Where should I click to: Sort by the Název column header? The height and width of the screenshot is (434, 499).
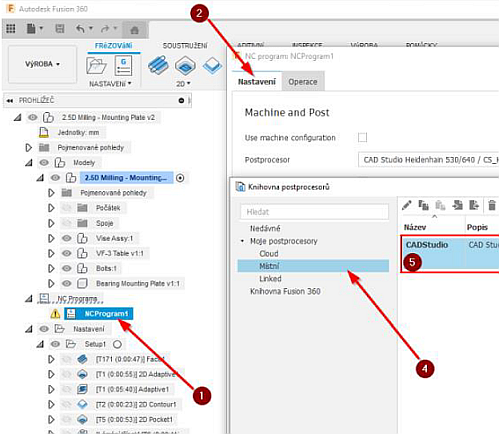coord(415,227)
